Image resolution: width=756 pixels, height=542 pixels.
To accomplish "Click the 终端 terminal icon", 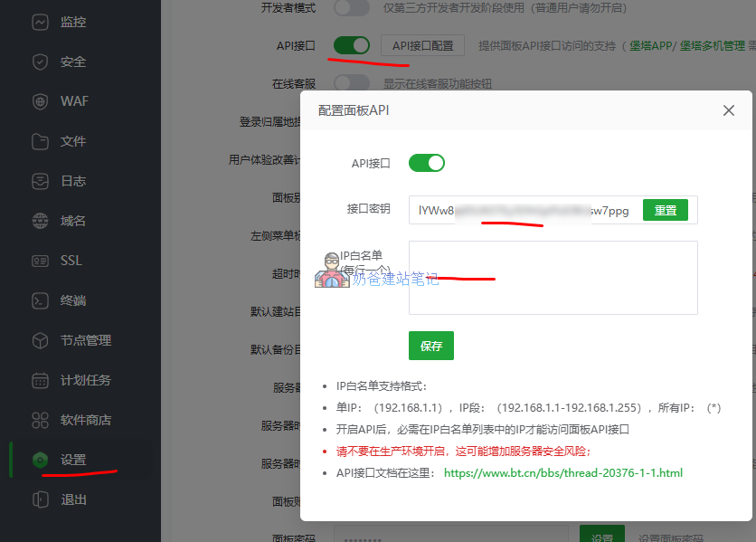I will (x=40, y=300).
